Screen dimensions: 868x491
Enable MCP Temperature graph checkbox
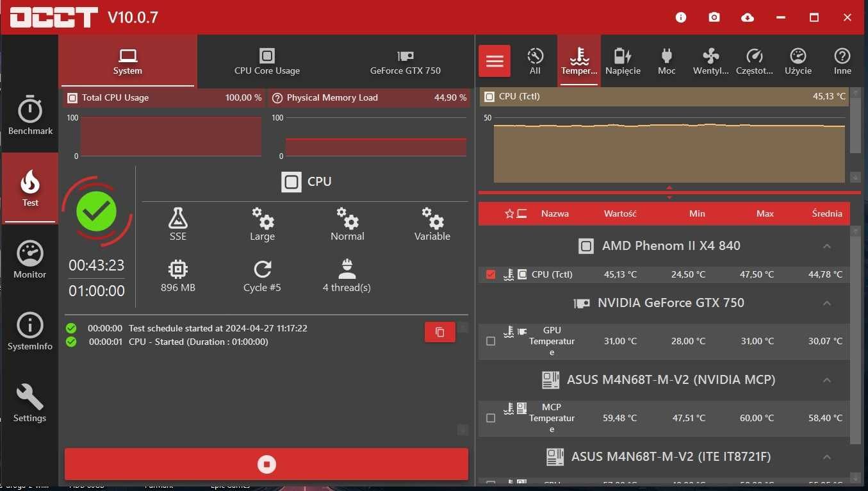pyautogui.click(x=491, y=418)
